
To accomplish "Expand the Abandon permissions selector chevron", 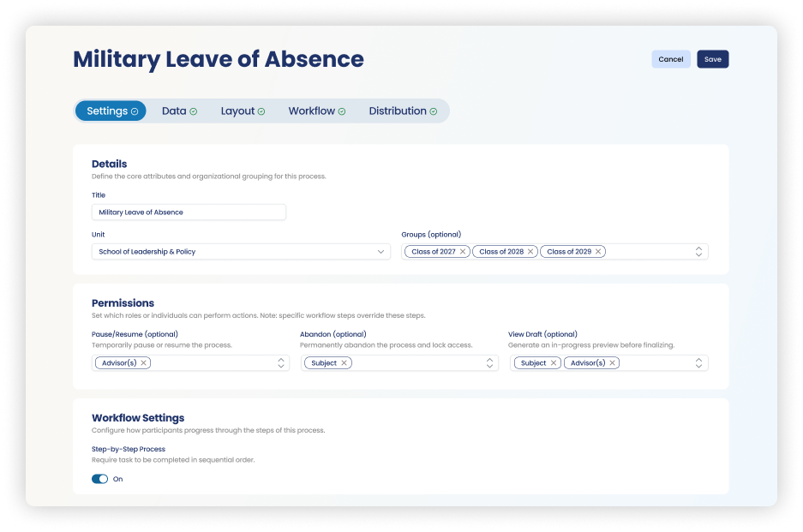I will click(x=490, y=362).
